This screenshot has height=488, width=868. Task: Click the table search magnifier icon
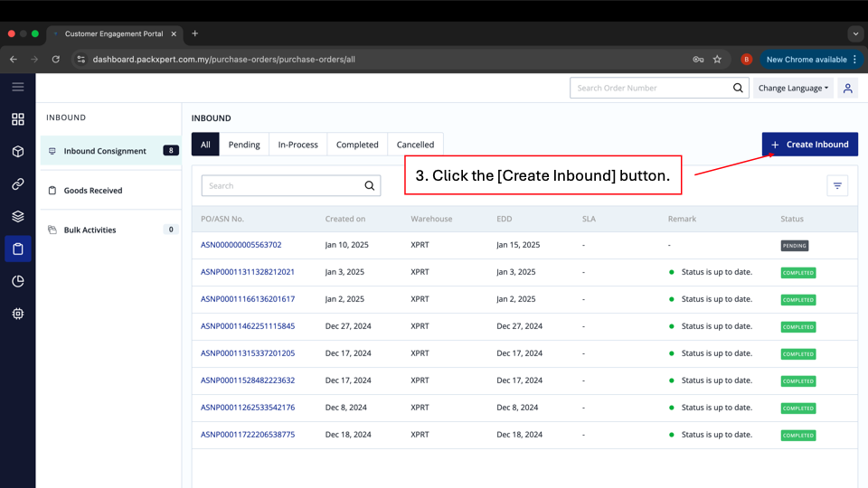[x=369, y=186]
